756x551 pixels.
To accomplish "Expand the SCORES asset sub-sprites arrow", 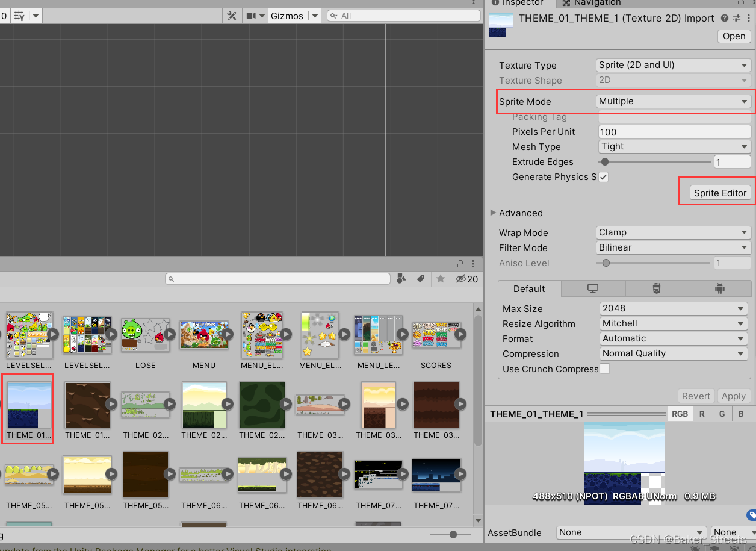I will pyautogui.click(x=460, y=334).
